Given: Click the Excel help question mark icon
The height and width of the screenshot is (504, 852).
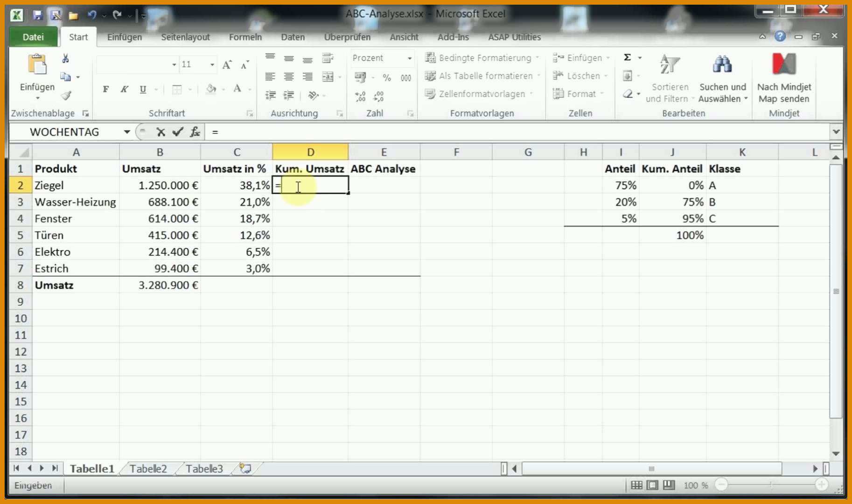Looking at the screenshot, I should [780, 36].
